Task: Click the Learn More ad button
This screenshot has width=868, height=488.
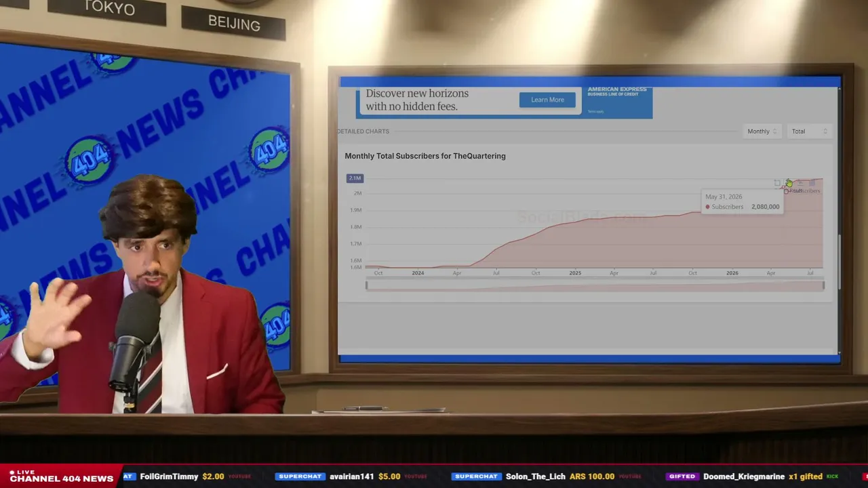Action: tap(547, 100)
